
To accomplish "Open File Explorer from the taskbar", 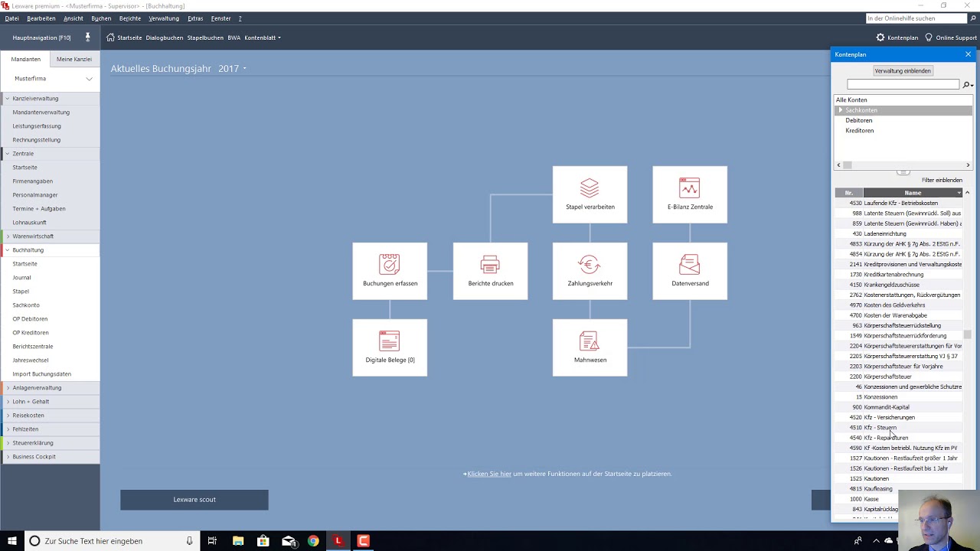I will [238, 541].
